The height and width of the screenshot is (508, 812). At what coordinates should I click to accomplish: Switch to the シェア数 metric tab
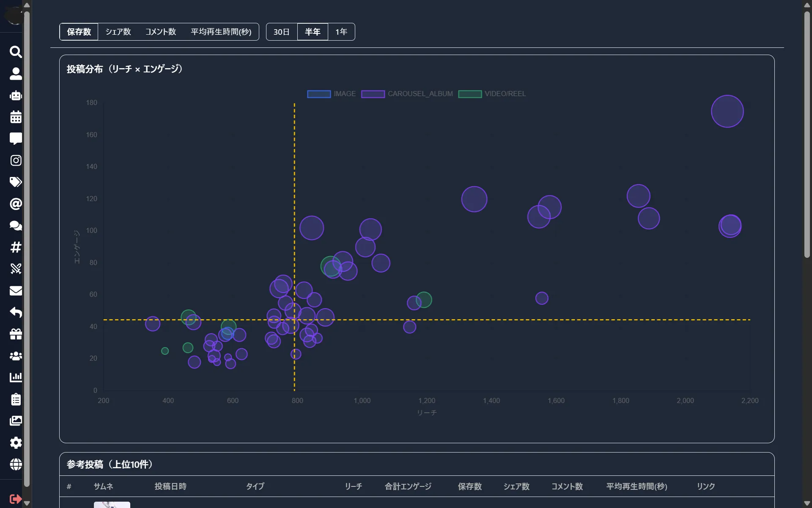click(118, 32)
